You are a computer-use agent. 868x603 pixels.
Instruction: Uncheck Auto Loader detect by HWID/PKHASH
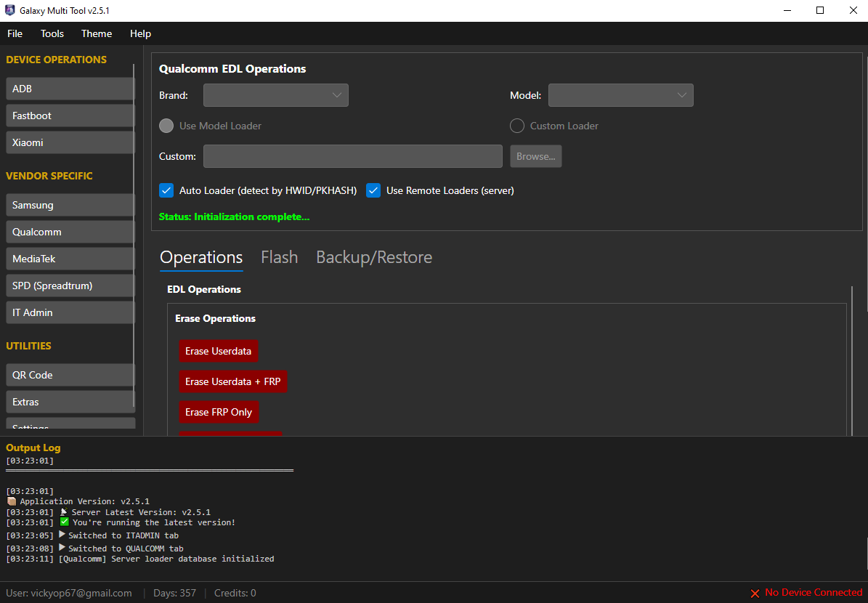click(166, 190)
